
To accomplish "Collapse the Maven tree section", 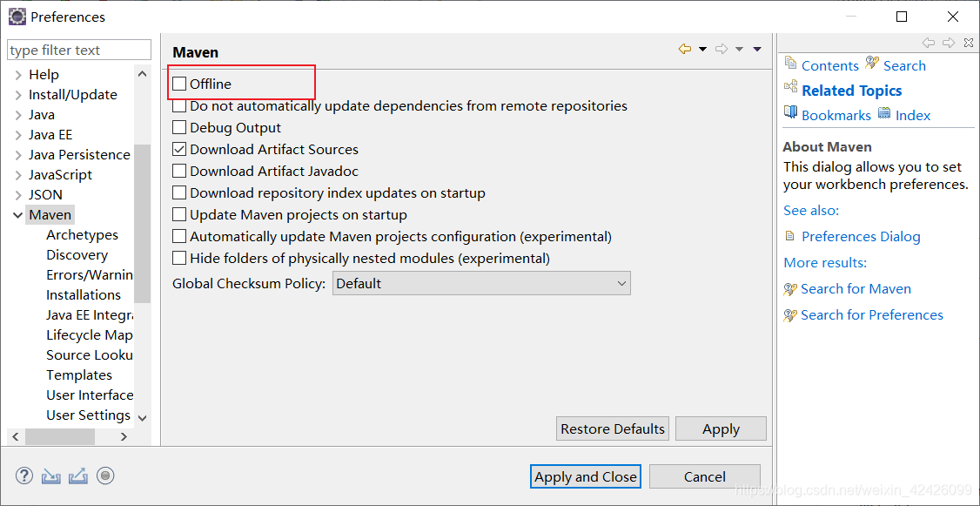I will [x=17, y=214].
